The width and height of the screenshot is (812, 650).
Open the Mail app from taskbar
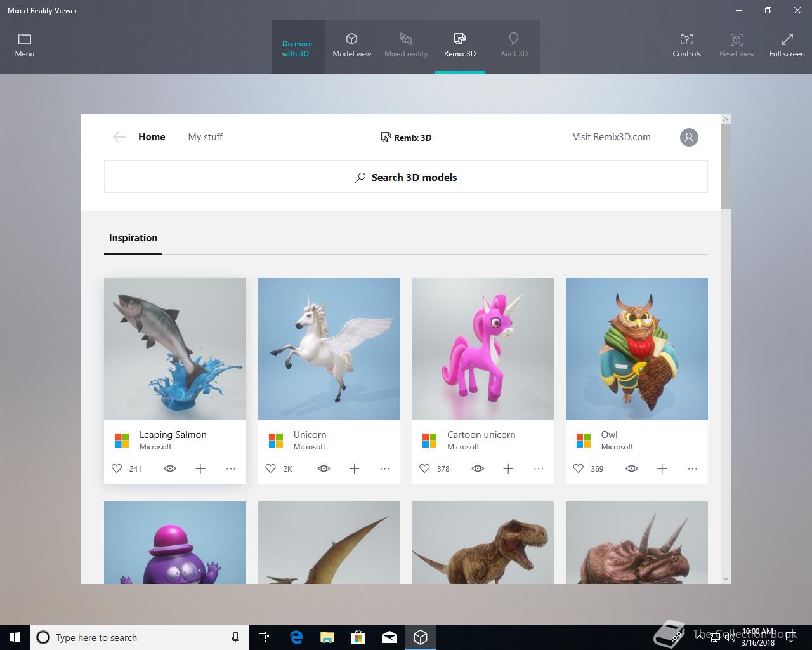[x=390, y=637]
